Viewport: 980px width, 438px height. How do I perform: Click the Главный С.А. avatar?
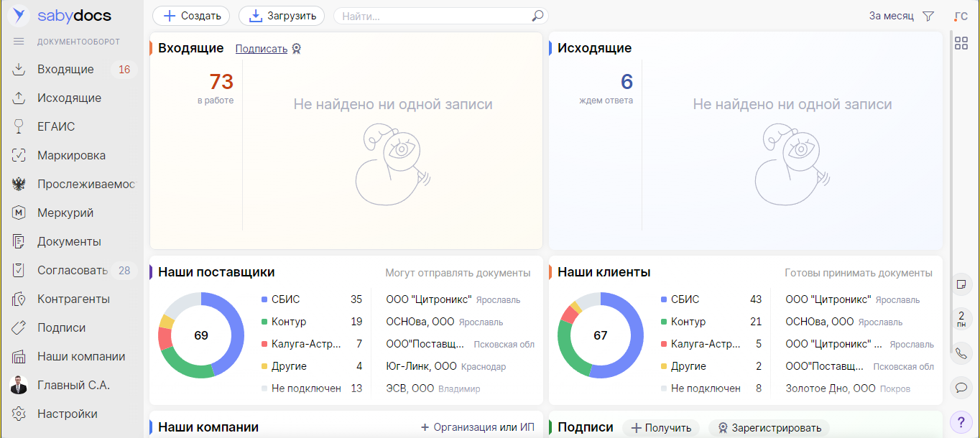19,386
